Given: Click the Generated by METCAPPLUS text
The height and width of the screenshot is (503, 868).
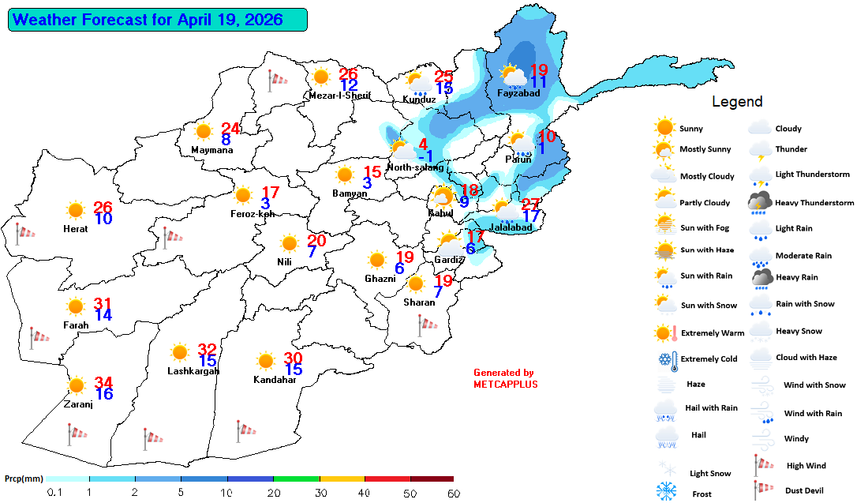Looking at the screenshot, I should 504,378.
